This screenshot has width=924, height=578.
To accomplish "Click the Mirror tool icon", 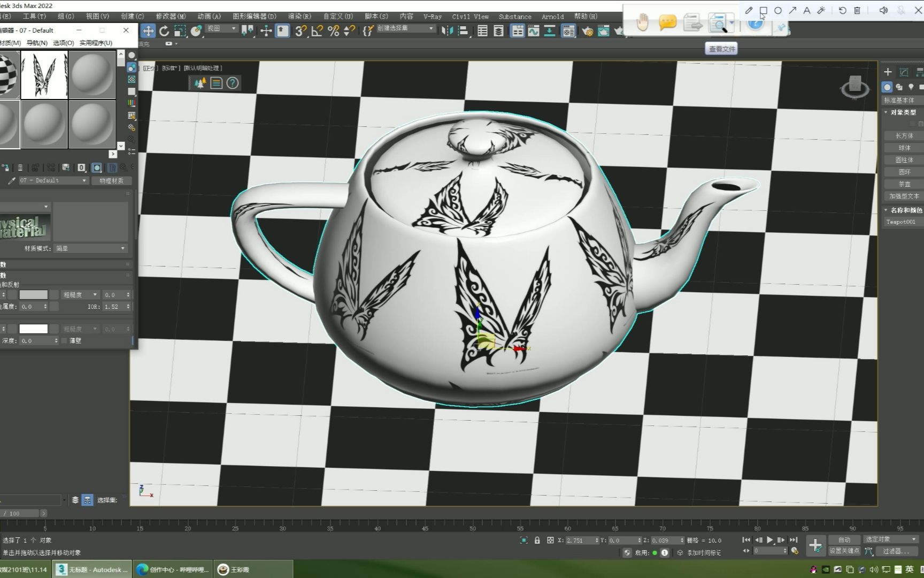I will click(448, 31).
